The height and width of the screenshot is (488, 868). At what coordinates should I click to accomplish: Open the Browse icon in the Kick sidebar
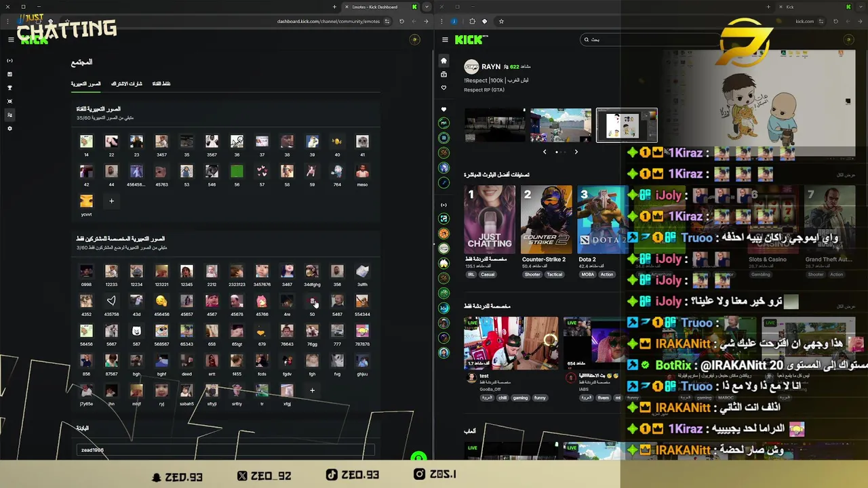443,74
